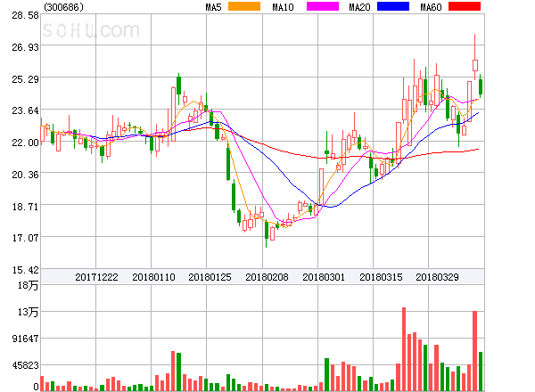Image resolution: width=535 pixels, height=392 pixels.
Task: Click the 22.00 price axis label
Action: tap(26, 143)
